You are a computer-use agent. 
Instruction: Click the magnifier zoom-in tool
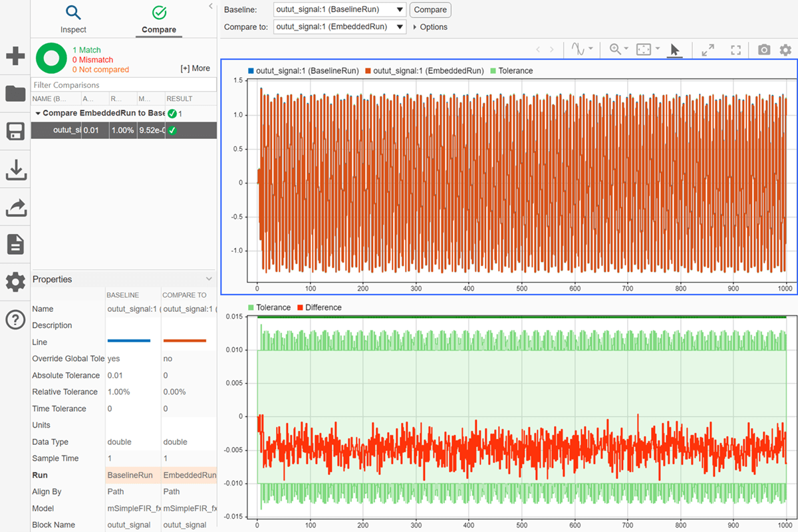(615, 50)
